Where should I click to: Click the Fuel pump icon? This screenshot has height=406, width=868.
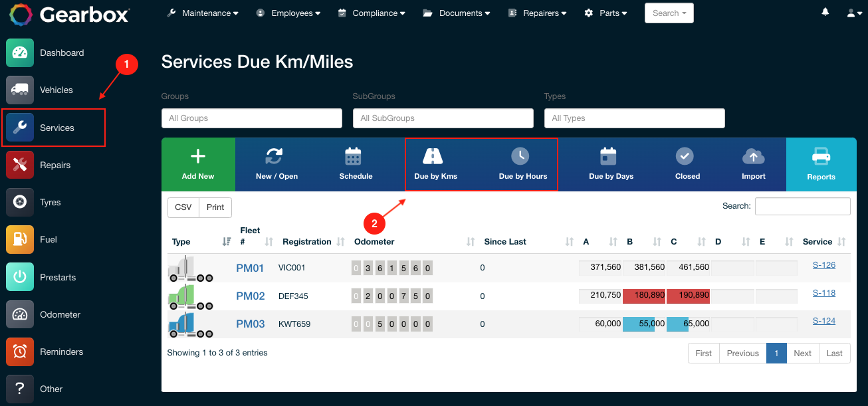point(20,240)
